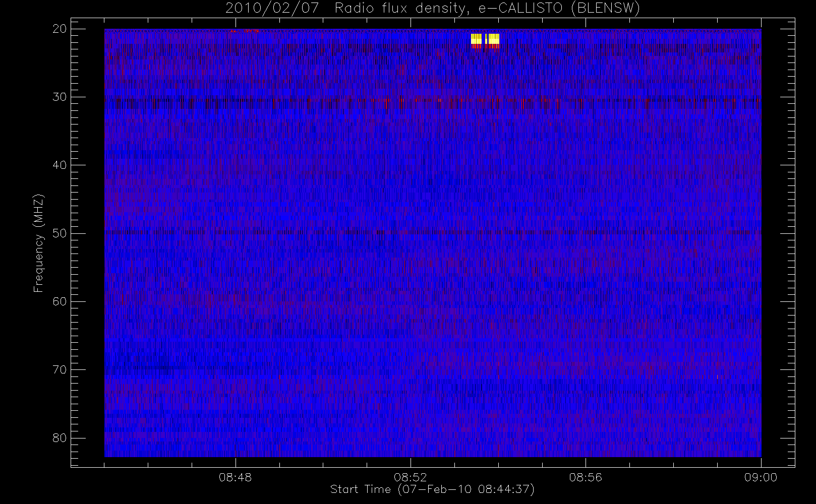Image resolution: width=816 pixels, height=504 pixels.
Task: Click the frequency tick label 70
Action: point(60,369)
